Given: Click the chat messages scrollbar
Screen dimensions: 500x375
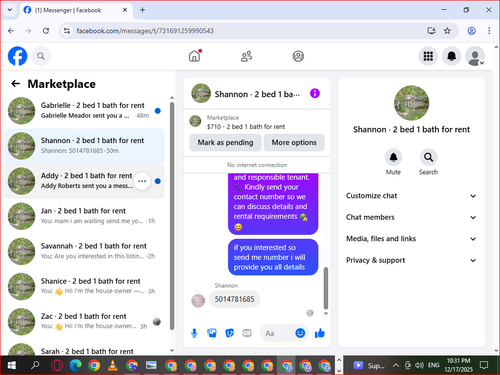Looking at the screenshot, I should pos(326,288).
